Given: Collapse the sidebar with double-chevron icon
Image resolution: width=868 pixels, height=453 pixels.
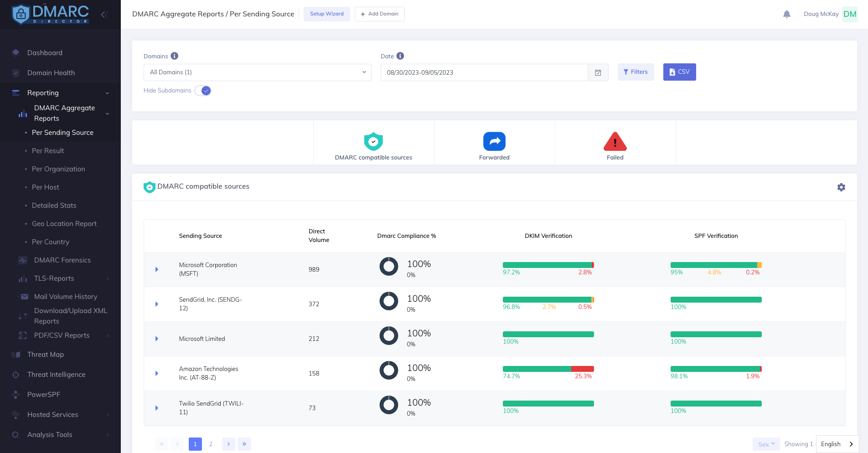Looking at the screenshot, I should tap(104, 15).
